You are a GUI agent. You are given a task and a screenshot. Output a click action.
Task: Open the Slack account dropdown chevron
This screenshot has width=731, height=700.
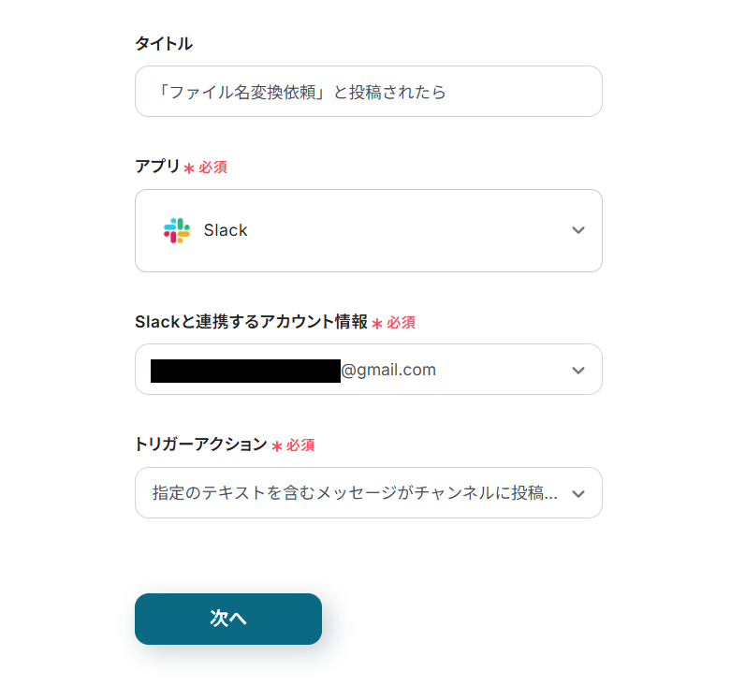tap(578, 371)
